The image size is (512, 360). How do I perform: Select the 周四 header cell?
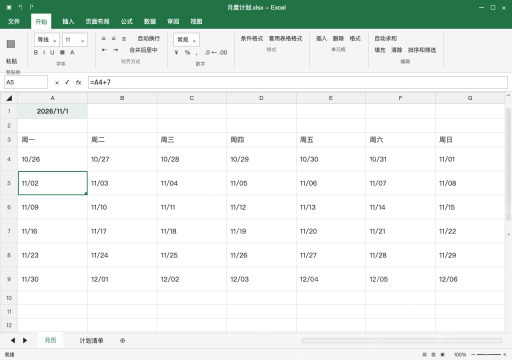click(261, 140)
